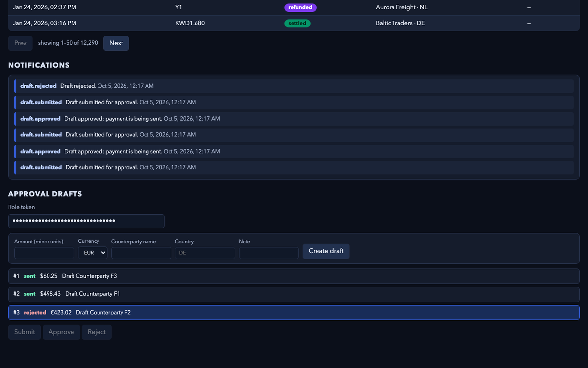The height and width of the screenshot is (368, 588).
Task: Click the last draft.submitted notification
Action: [294, 167]
